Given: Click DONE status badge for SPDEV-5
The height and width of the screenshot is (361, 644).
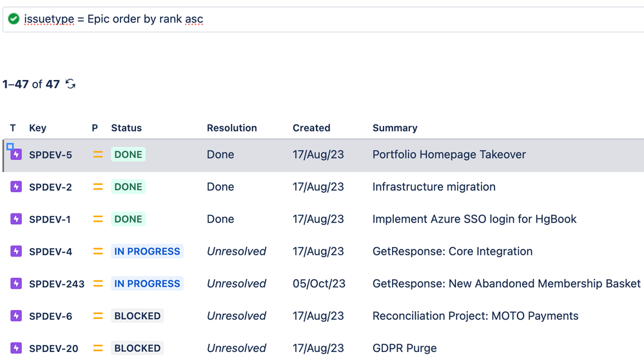Looking at the screenshot, I should point(128,155).
